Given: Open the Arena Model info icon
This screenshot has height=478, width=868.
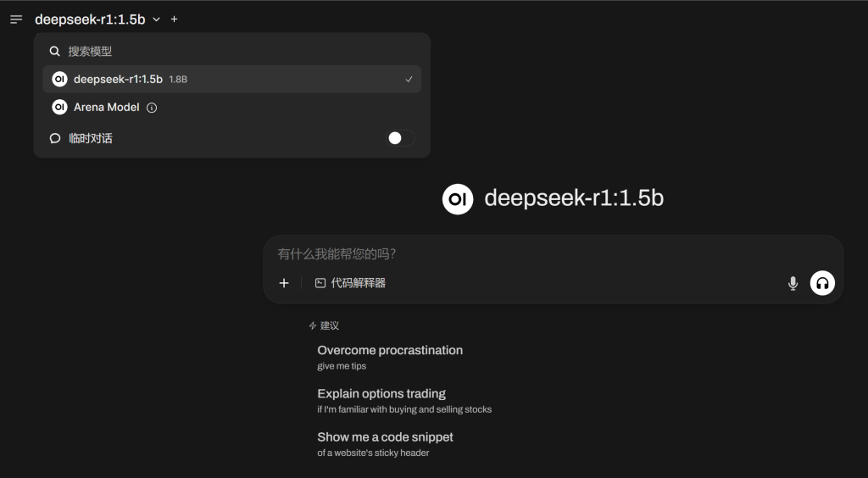Looking at the screenshot, I should [152, 108].
